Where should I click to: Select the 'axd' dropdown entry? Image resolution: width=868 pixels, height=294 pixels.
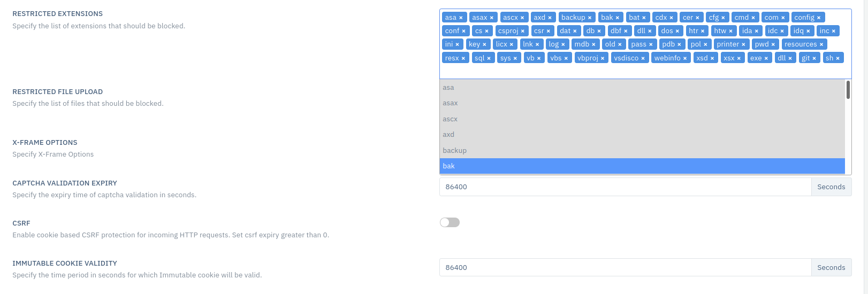tap(642, 135)
